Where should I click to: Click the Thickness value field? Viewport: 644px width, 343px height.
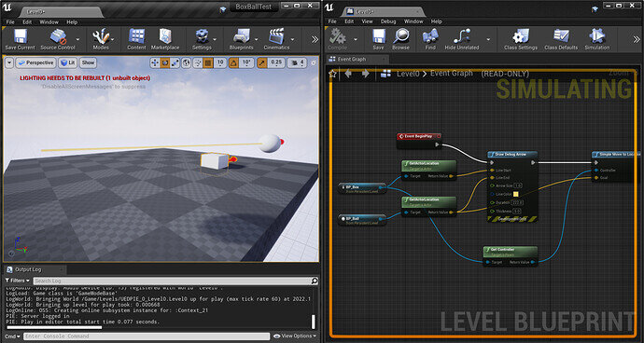517,212
